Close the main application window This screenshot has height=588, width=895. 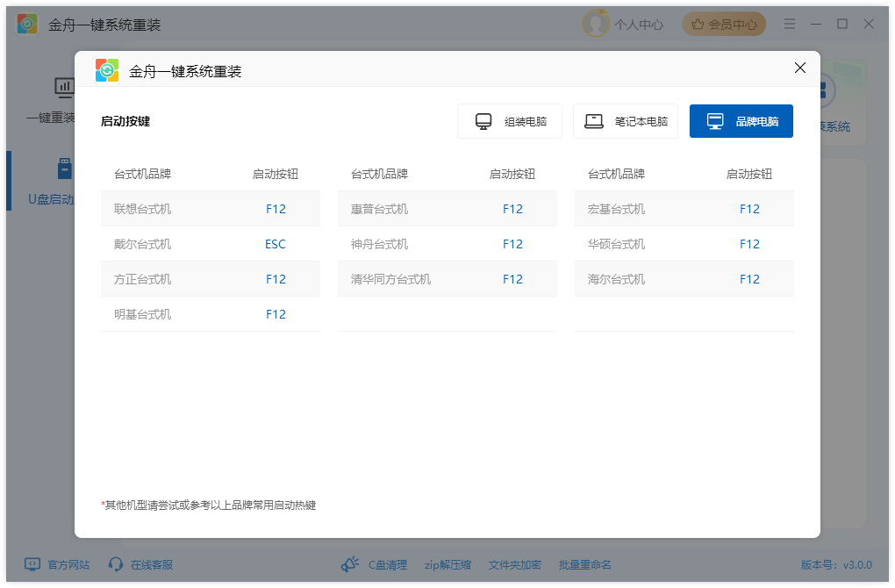coord(868,24)
